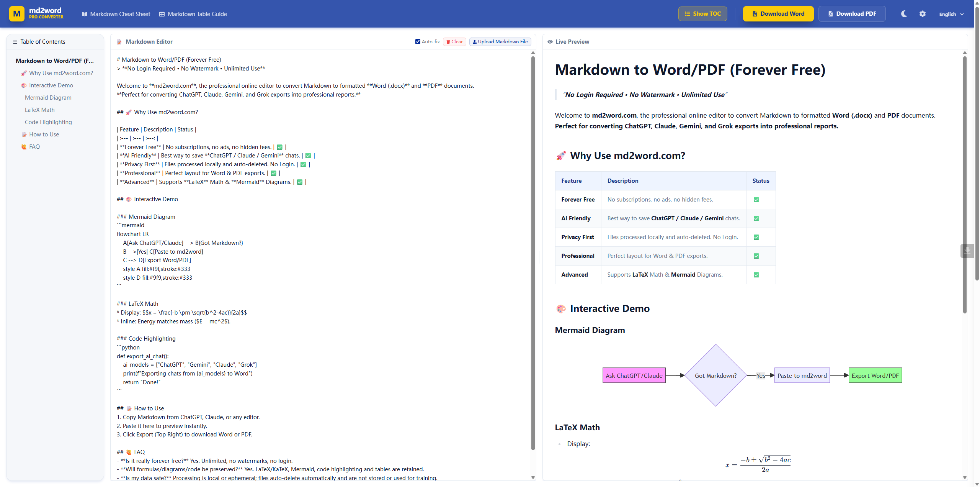Expand the How to Use TOC entry
The height and width of the screenshot is (487, 980).
(x=43, y=134)
